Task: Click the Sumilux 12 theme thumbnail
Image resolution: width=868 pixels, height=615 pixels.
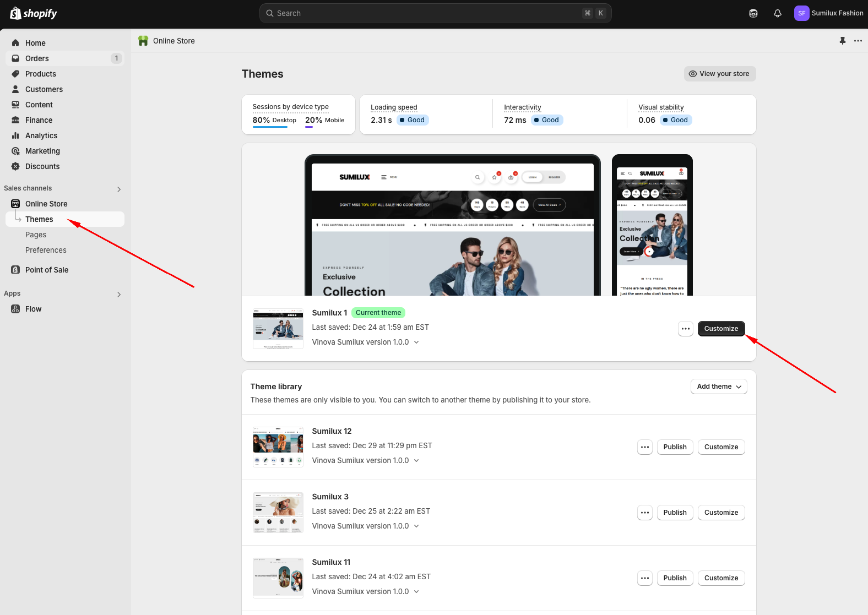Action: tap(278, 447)
